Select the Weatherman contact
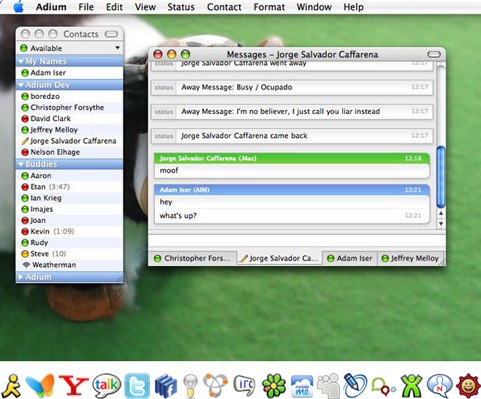The image size is (481, 399). pos(69,265)
